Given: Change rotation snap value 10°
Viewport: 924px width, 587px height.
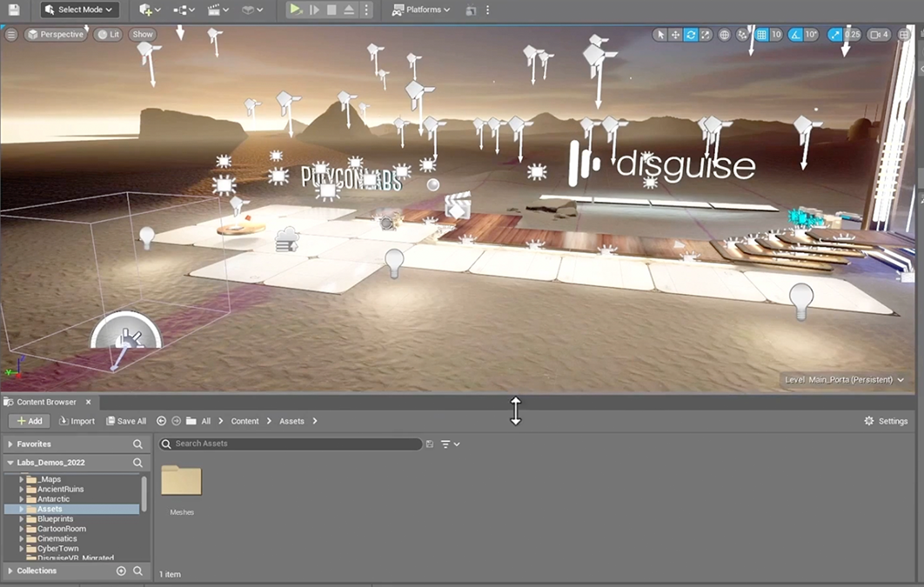Looking at the screenshot, I should (812, 35).
